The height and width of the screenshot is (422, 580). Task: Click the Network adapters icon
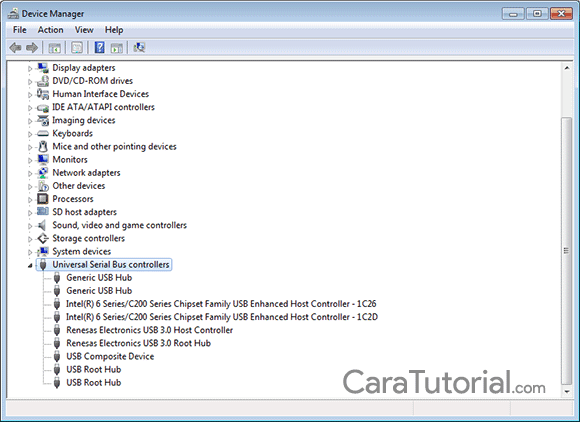point(43,173)
